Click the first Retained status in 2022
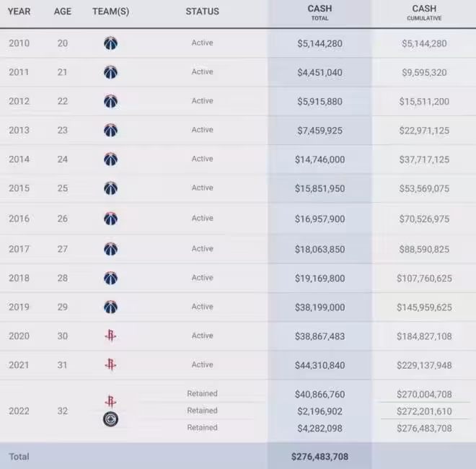The height and width of the screenshot is (469, 476). pyautogui.click(x=202, y=394)
